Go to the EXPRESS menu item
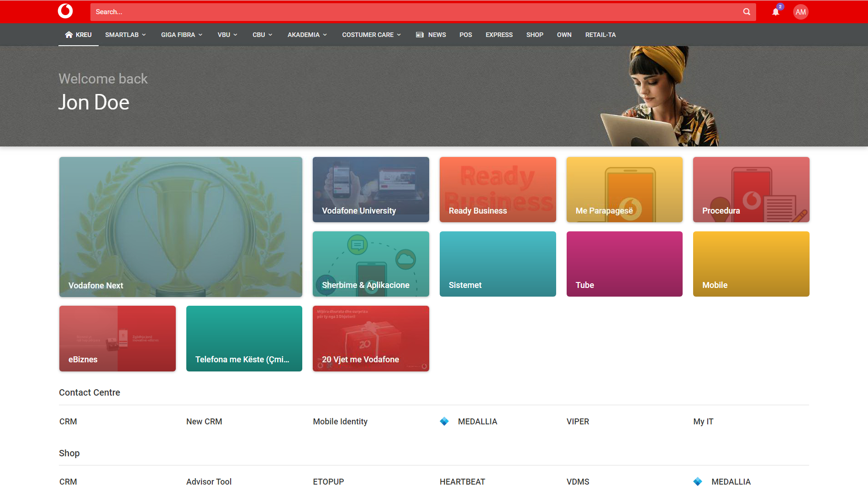The height and width of the screenshot is (496, 868). [x=499, y=35]
